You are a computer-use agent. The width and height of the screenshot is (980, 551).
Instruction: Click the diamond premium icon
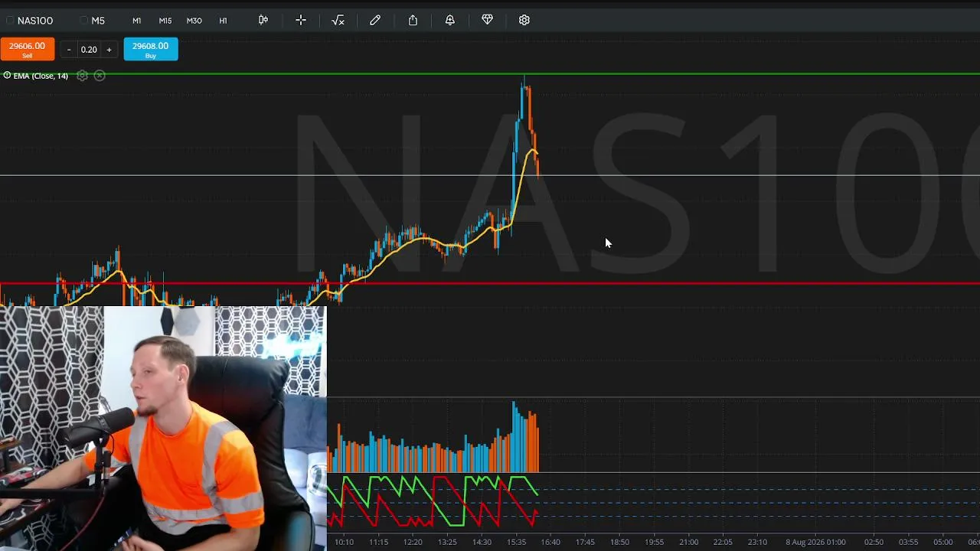[x=487, y=20]
